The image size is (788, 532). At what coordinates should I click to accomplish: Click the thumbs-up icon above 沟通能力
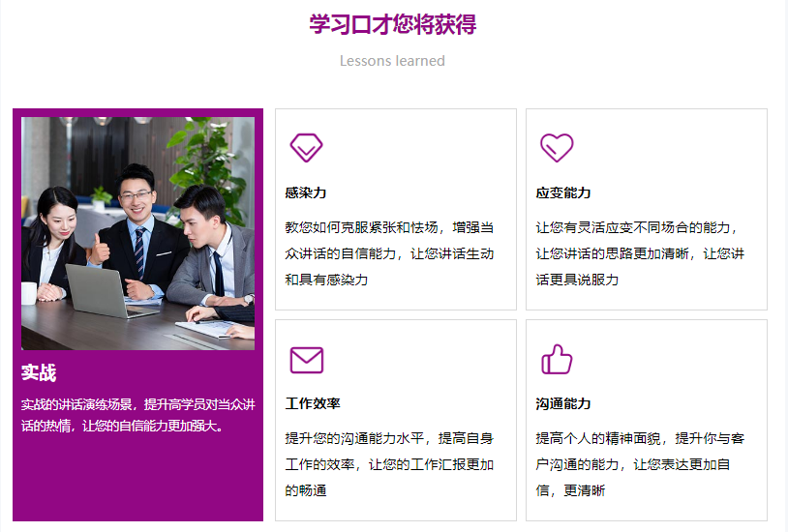point(557,359)
